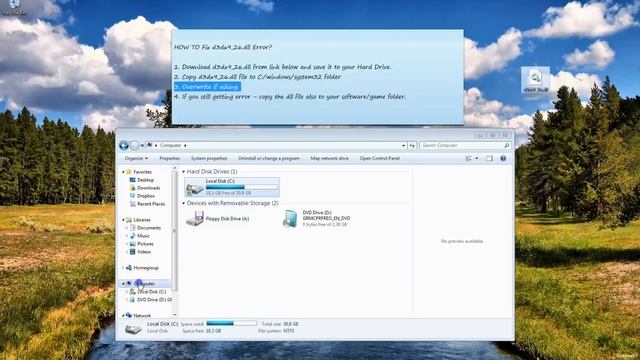Viewport: 640px width, 360px height.
Task: Click Map network drive
Action: (329, 158)
